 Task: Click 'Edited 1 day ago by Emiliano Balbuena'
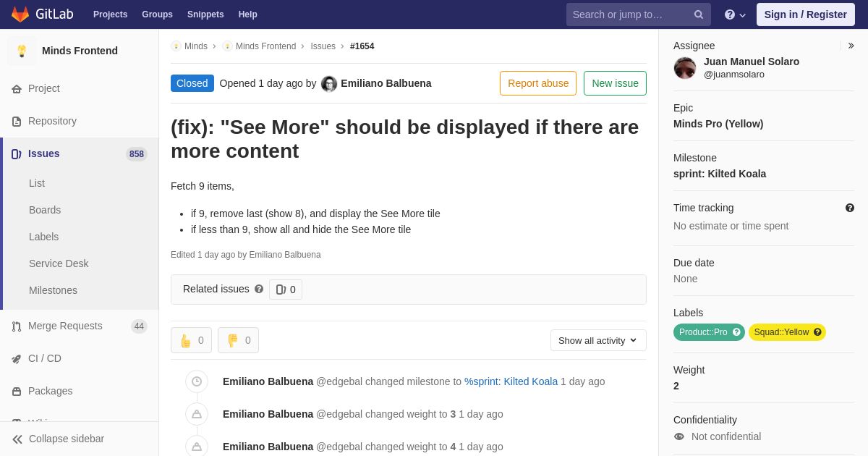coord(246,255)
